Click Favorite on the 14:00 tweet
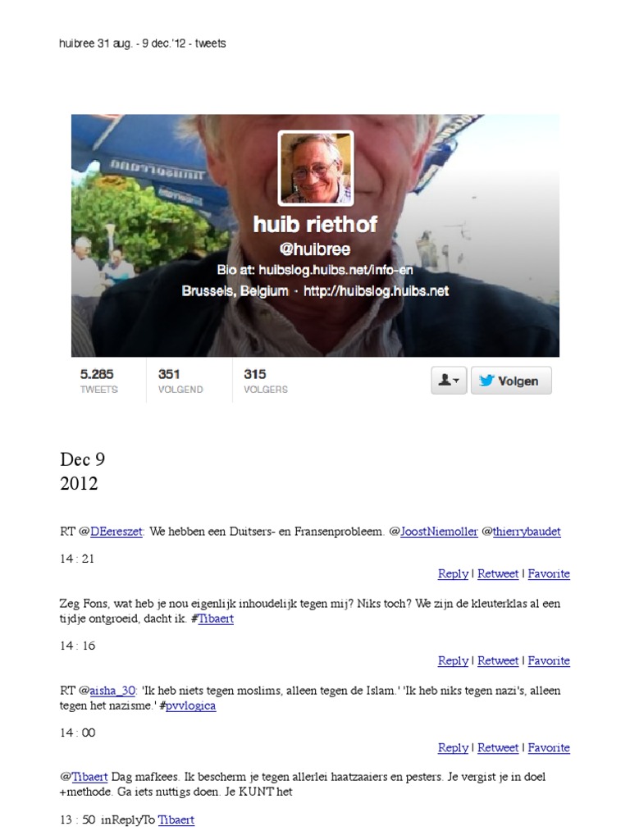 549,748
